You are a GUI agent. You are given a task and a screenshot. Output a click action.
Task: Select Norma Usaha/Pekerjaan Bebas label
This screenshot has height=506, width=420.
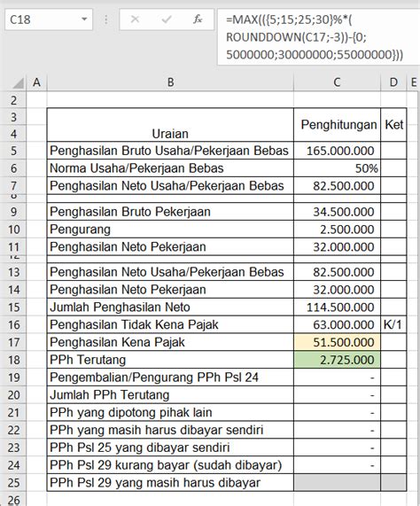(170, 168)
